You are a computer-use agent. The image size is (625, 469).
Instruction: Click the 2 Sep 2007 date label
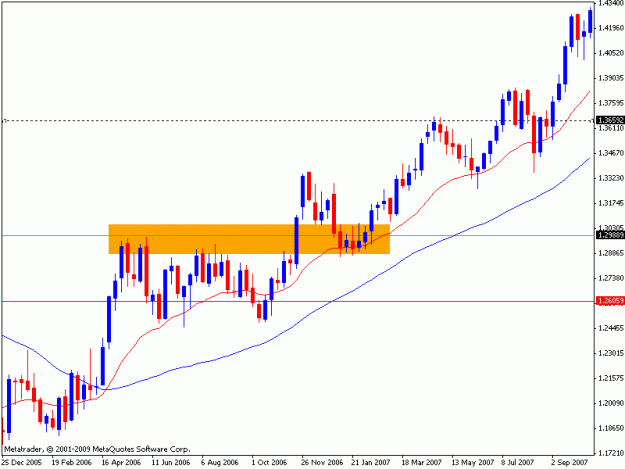(x=569, y=462)
